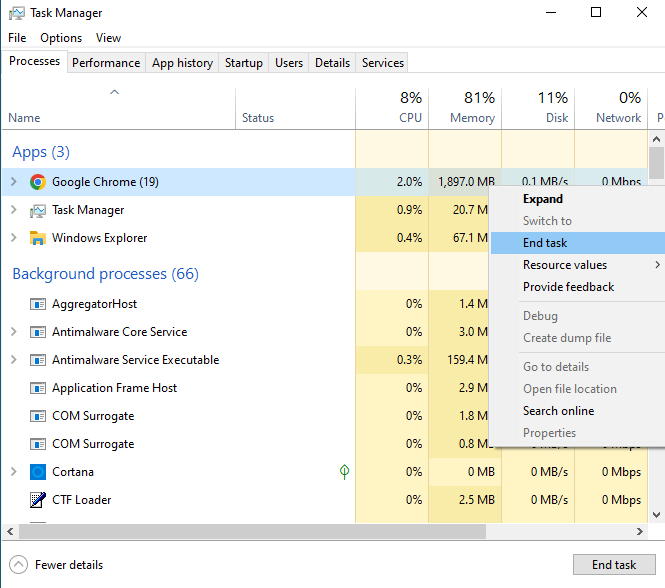Image resolution: width=665 pixels, height=588 pixels.
Task: Sort by the CPU column header
Action: tap(392, 108)
